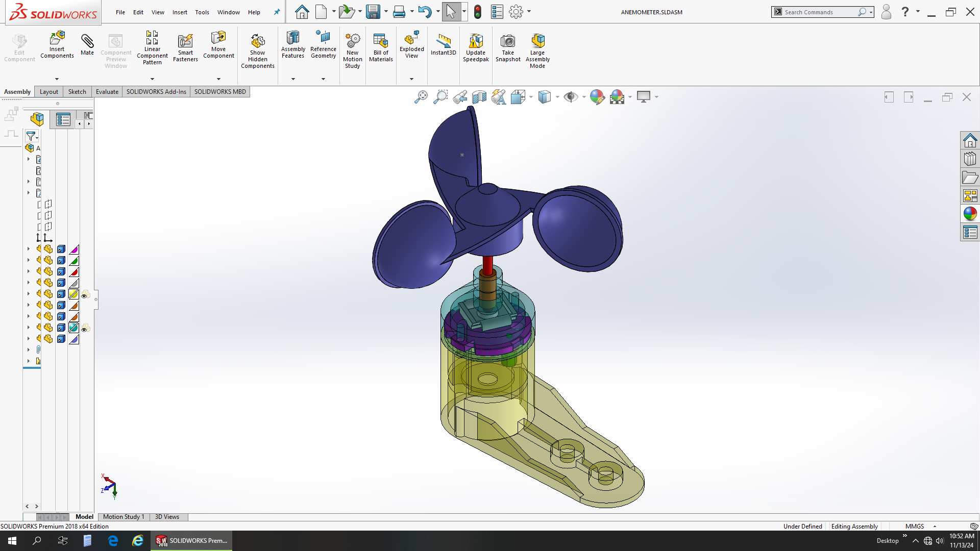Image resolution: width=980 pixels, height=551 pixels.
Task: Open the 3D Views tab
Action: tap(167, 517)
